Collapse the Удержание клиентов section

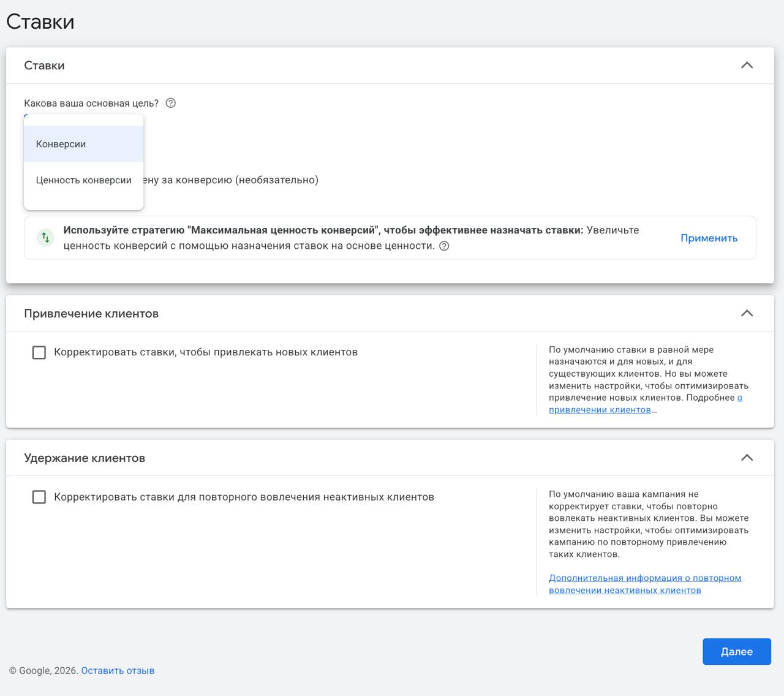[747, 458]
